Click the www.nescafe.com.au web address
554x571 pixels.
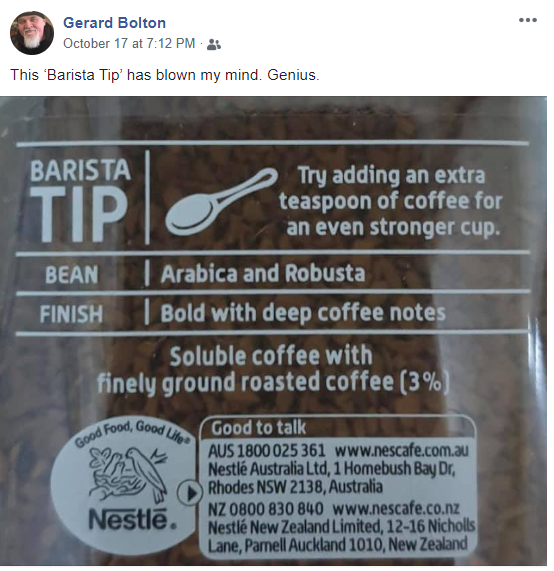click(x=401, y=451)
